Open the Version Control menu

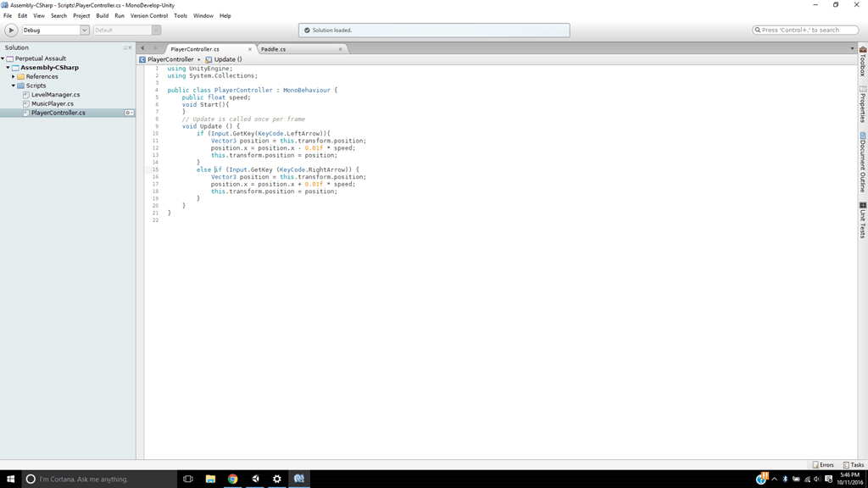[x=148, y=15]
